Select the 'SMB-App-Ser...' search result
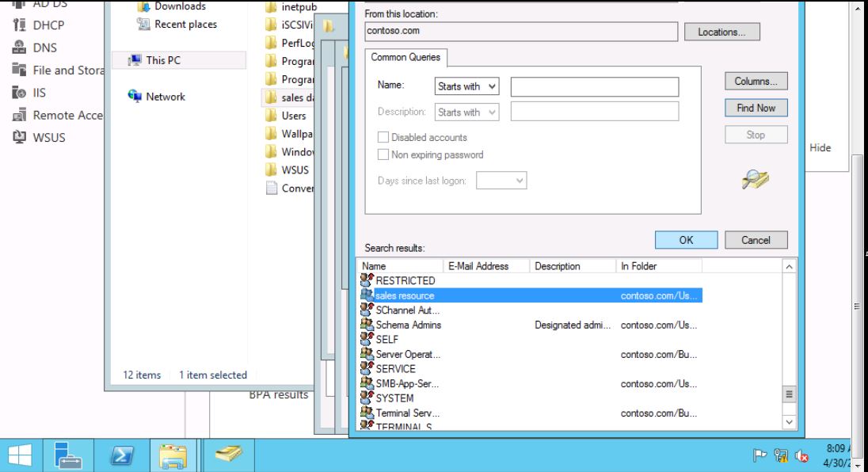Screen dimensions: 868x472 tap(531, 383)
